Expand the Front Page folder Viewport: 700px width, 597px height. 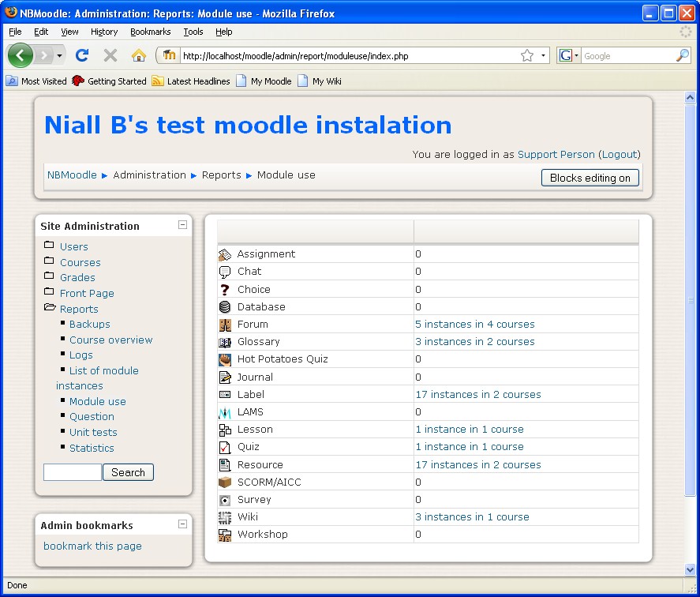[49, 291]
